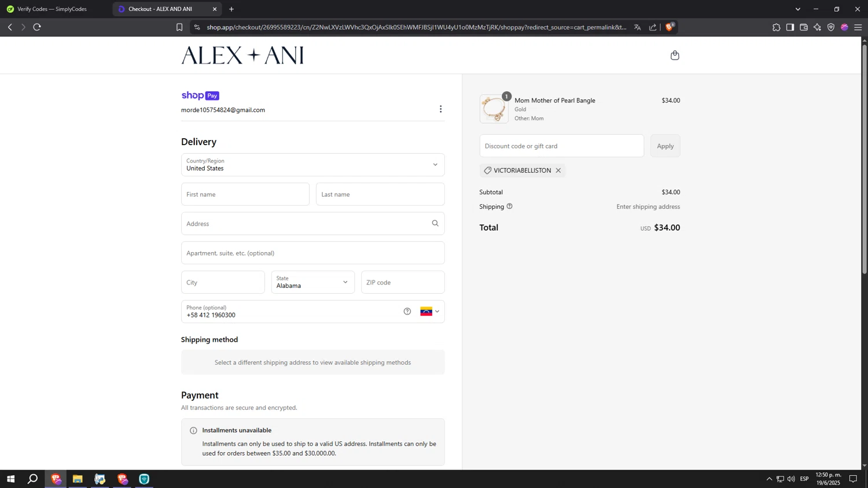The image size is (868, 488).
Task: Open the phone country flag selector
Action: pyautogui.click(x=430, y=312)
